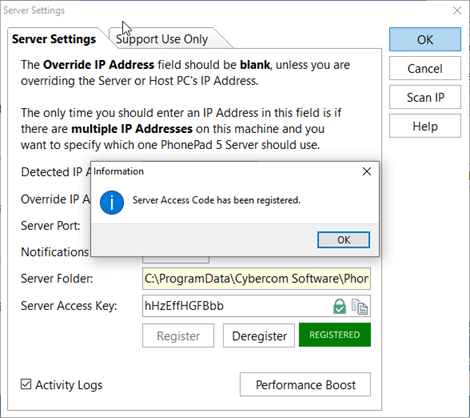This screenshot has width=470, height=418.
Task: Click the green REGISTERED status indicator
Action: [x=335, y=335]
